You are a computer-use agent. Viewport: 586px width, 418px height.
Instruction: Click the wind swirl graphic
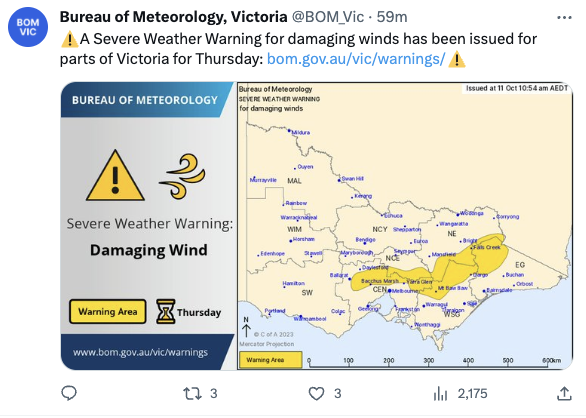click(182, 176)
